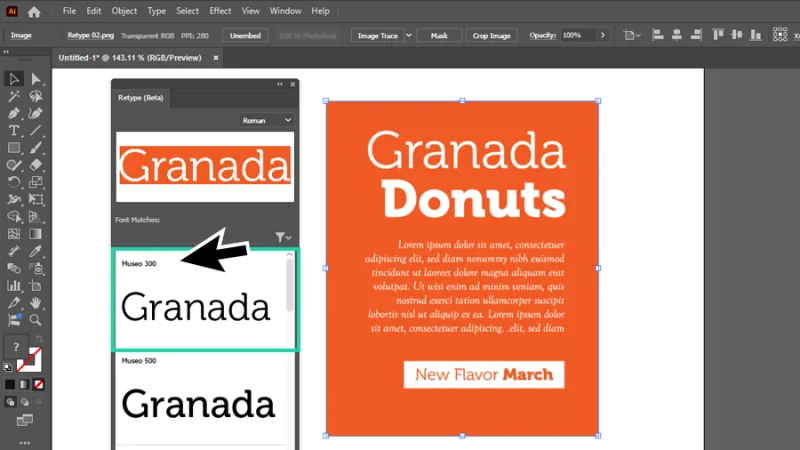Select the Pen tool
Screen dimensions: 800x450
(14, 113)
